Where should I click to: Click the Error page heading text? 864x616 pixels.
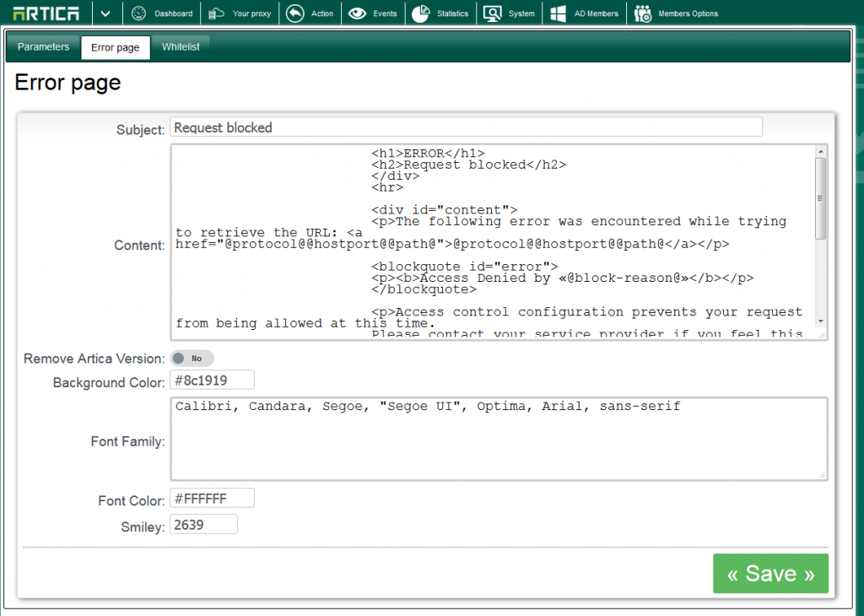(67, 83)
